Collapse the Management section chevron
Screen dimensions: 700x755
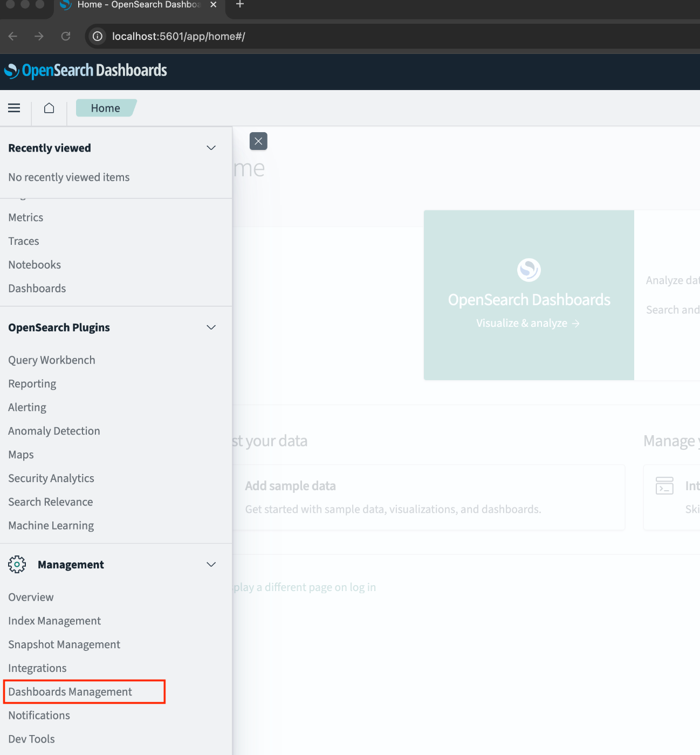click(211, 564)
